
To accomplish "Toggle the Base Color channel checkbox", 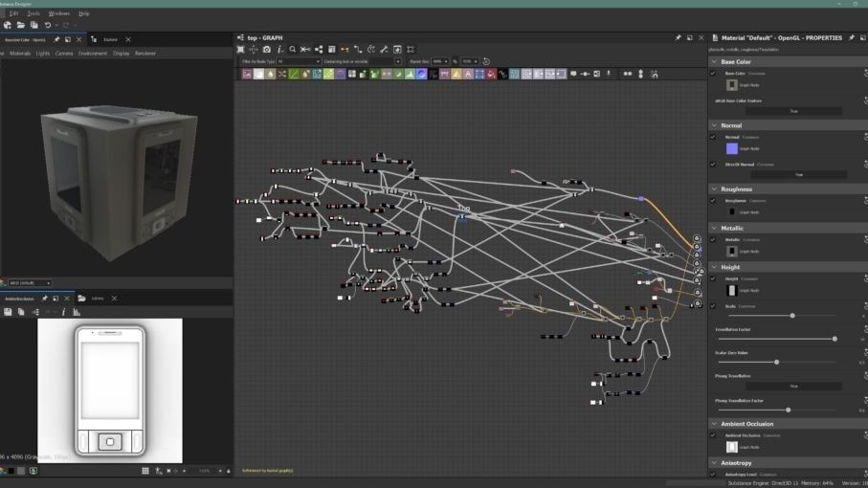I will pyautogui.click(x=713, y=73).
